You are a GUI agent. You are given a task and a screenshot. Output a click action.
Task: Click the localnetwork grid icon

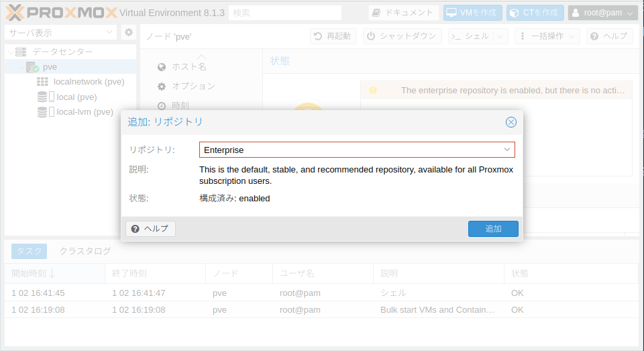click(42, 82)
